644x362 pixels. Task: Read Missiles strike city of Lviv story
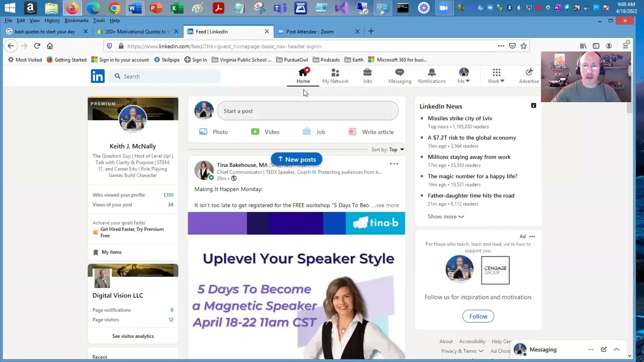[460, 119]
